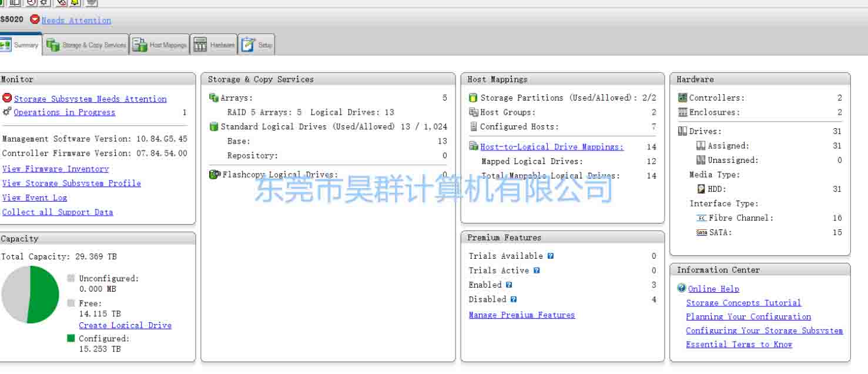Click help icon next to Enabled
Viewport: 868px width, 374px height.
click(x=509, y=285)
